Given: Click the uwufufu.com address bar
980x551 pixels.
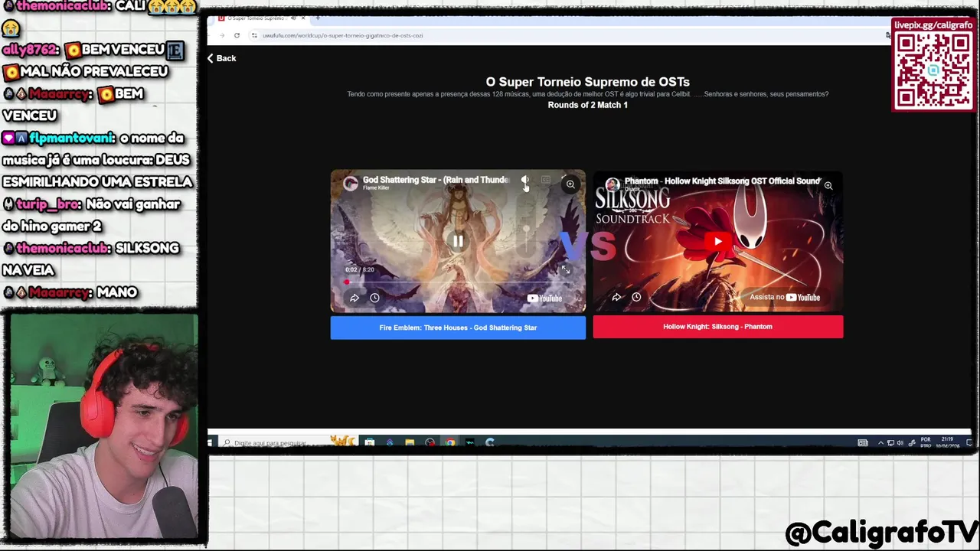Looking at the screenshot, I should tap(567, 35).
